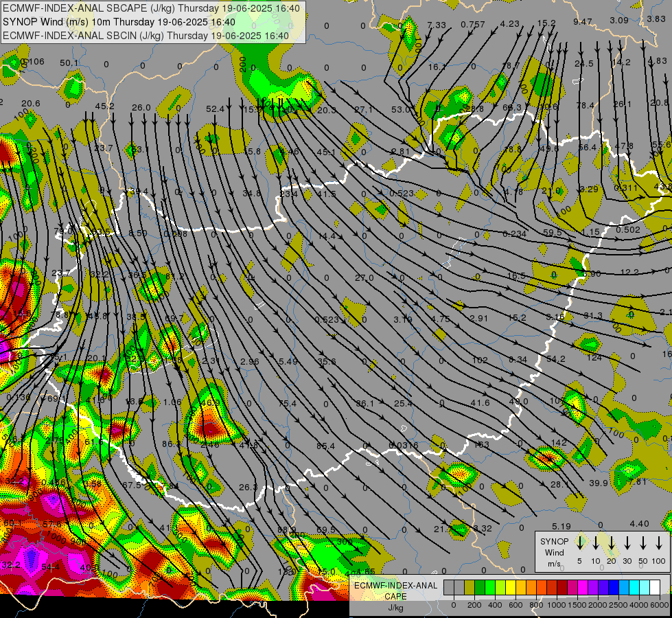The height and width of the screenshot is (618, 672).
Task: Click the map value 7.33
Action: click(437, 25)
